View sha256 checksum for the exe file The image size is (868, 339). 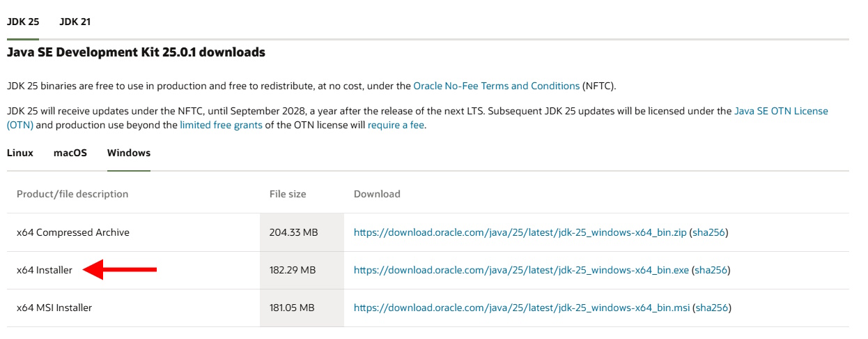pos(711,270)
